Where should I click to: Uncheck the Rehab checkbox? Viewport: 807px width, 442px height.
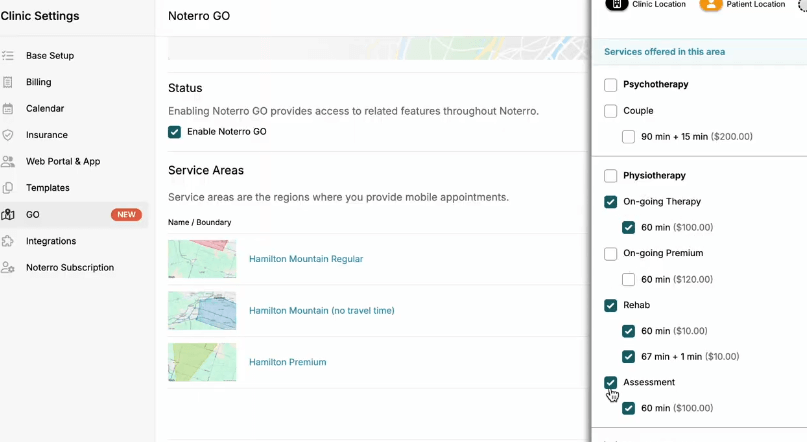(x=610, y=305)
